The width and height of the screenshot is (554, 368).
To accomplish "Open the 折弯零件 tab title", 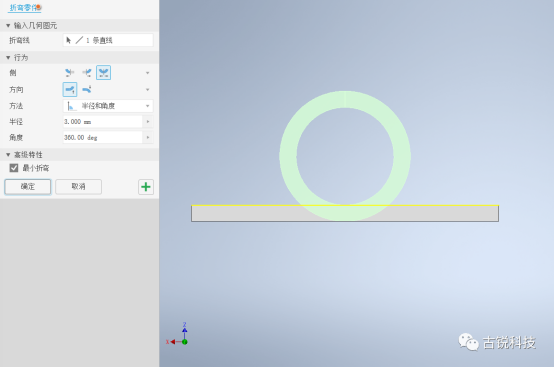I will point(25,7).
